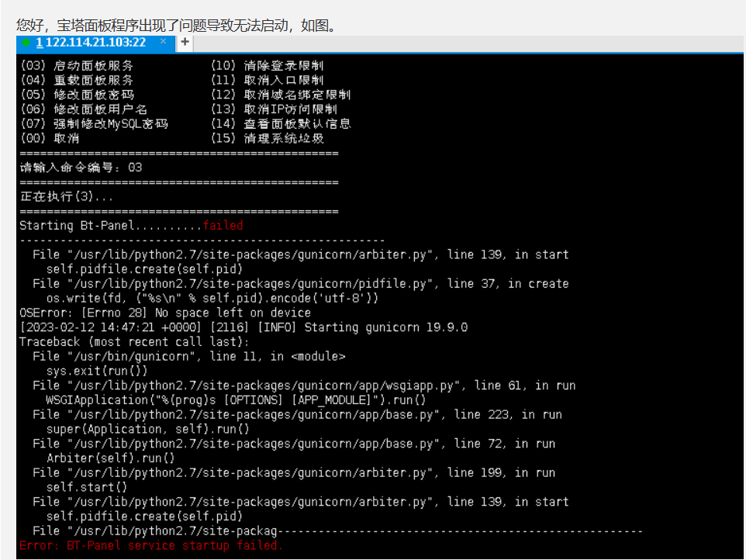Click menu line "(11) 取消入口限制"
746x560 pixels.
pyautogui.click(x=267, y=80)
